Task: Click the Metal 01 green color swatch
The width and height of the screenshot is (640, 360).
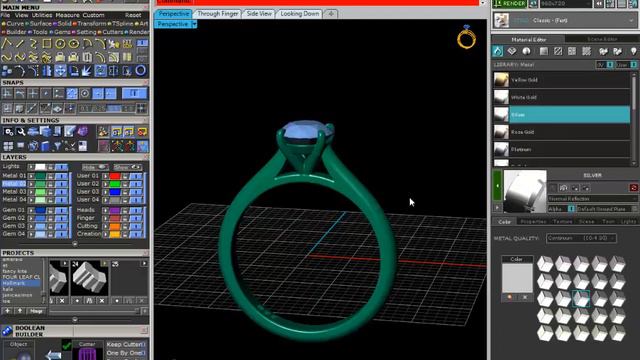Action: pos(40,176)
